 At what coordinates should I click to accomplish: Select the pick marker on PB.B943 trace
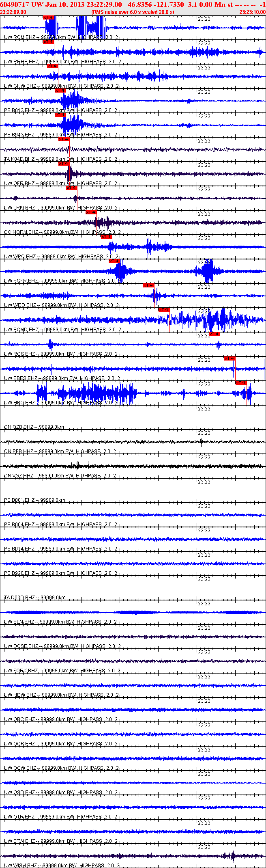click(60, 115)
